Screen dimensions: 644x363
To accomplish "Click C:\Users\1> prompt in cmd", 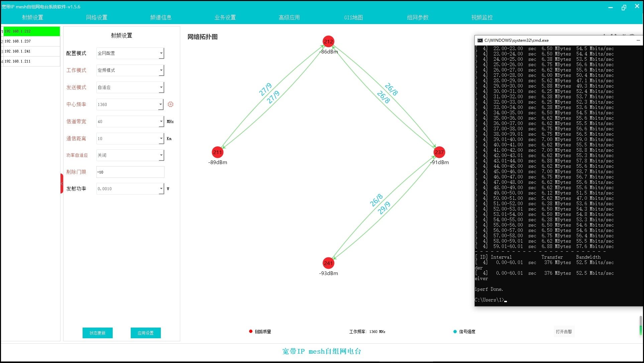I will point(489,300).
